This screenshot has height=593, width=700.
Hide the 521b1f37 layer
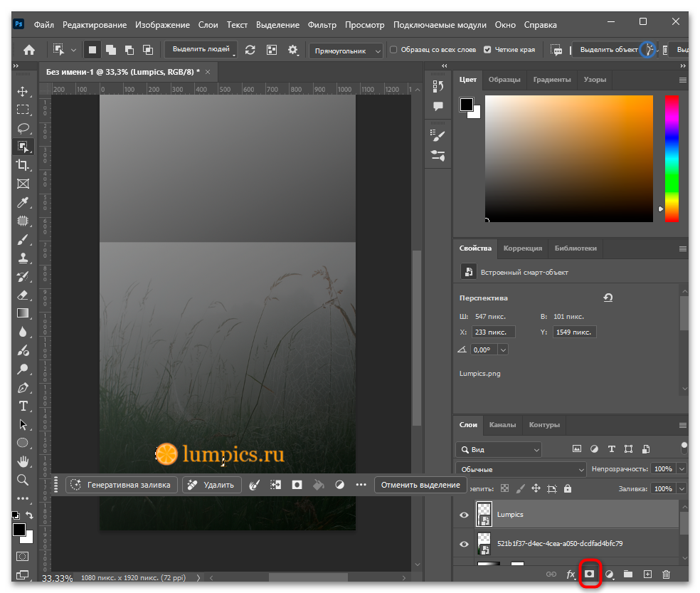465,544
